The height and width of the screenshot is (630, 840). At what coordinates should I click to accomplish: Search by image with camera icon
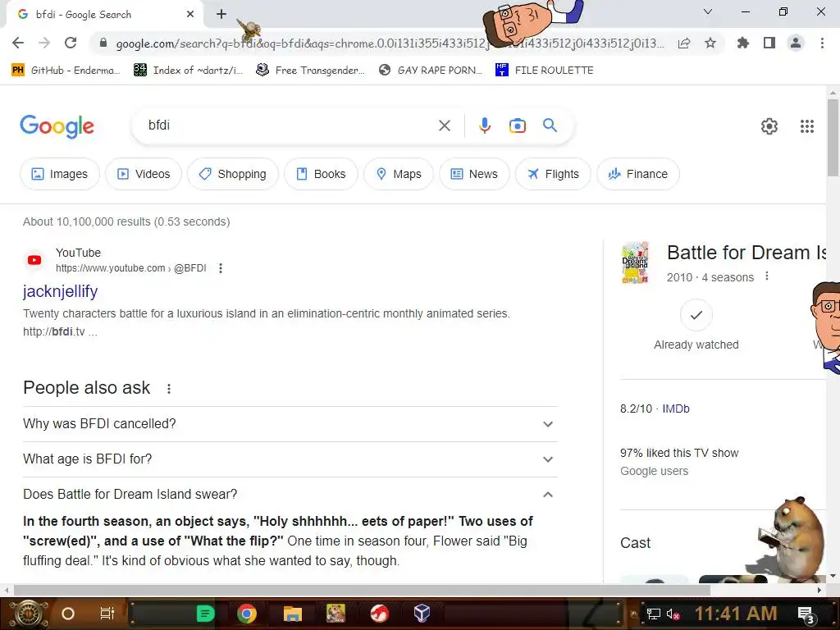pos(517,126)
